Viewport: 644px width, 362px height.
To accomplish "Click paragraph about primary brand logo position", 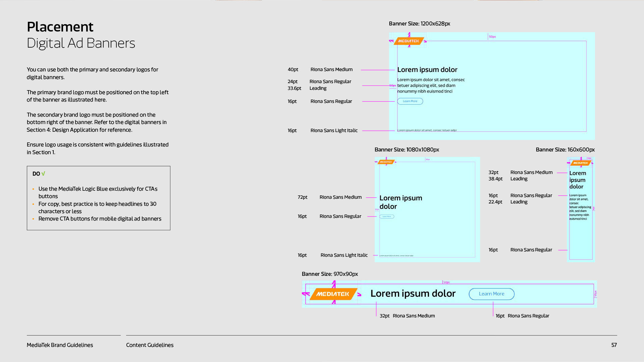I will [x=98, y=96].
